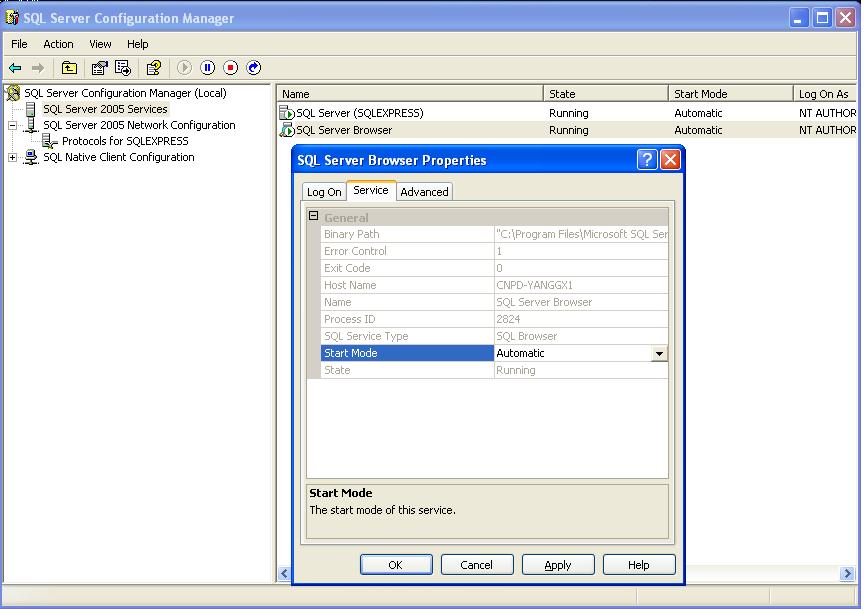Switch to the Advanced tab
Viewport: 864px width, 609px height.
point(424,192)
